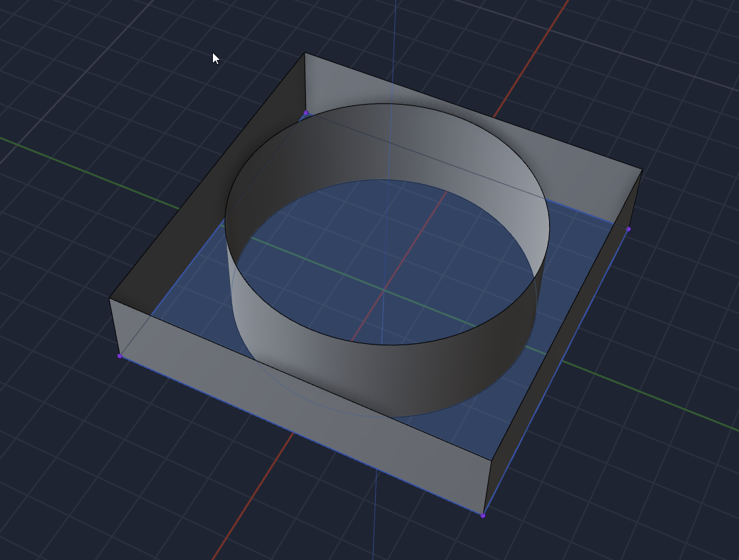Viewport: 739px width, 560px height.
Task: Select the leftmost purple sketch vertex
Action: [119, 356]
